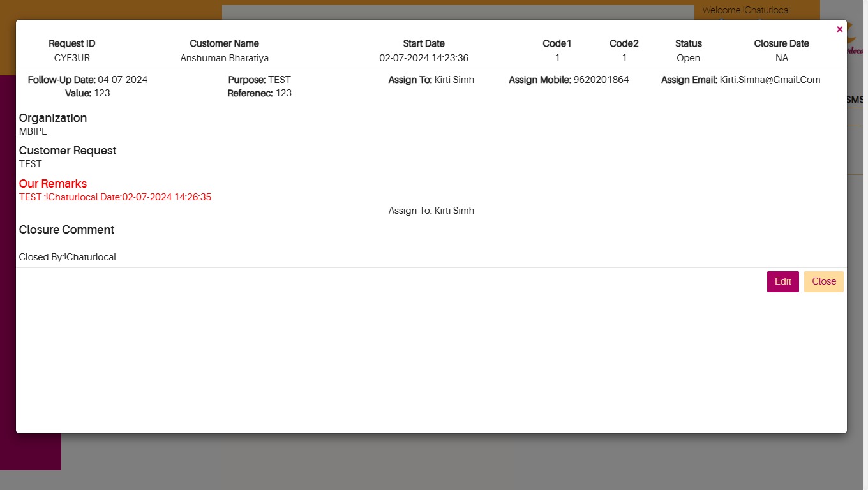Image resolution: width=868 pixels, height=490 pixels.
Task: Click the assign email Kirti.Simha@Gmail.Com
Action: [770, 80]
